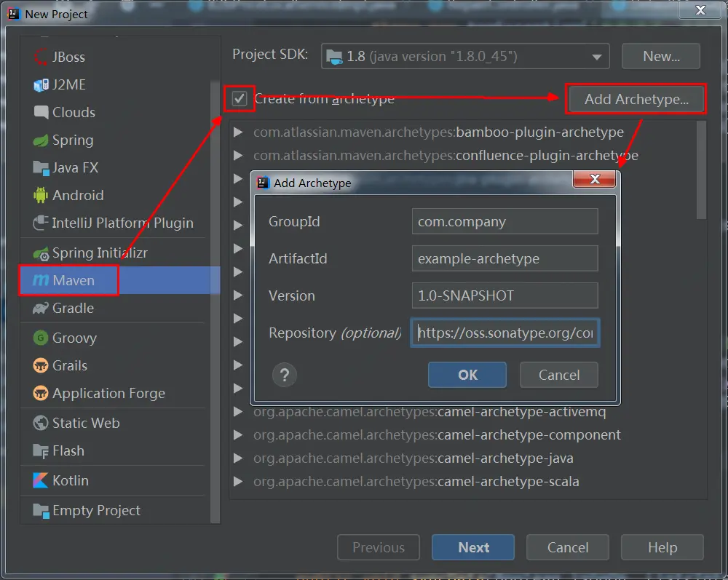Click the GroupId input field
Image resolution: width=728 pixels, height=580 pixels.
pos(505,222)
